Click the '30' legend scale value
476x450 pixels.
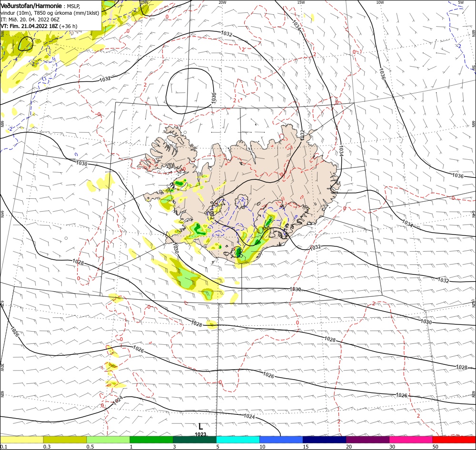click(x=392, y=447)
